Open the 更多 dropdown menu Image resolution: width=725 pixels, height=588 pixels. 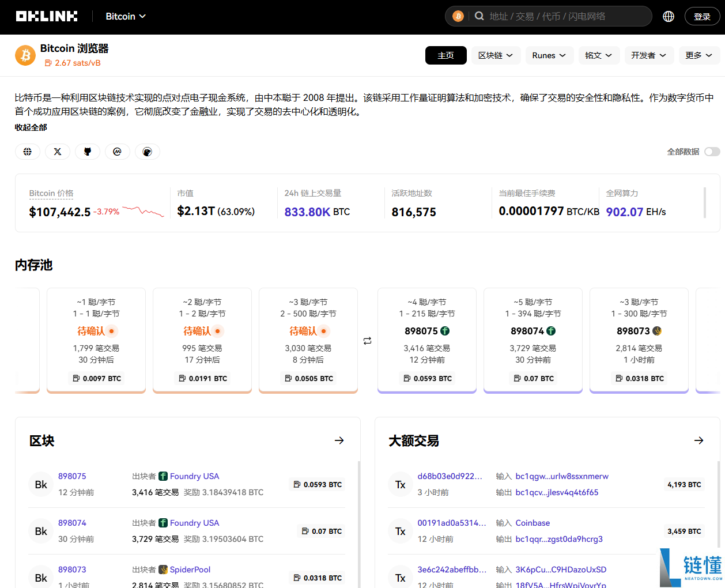699,55
